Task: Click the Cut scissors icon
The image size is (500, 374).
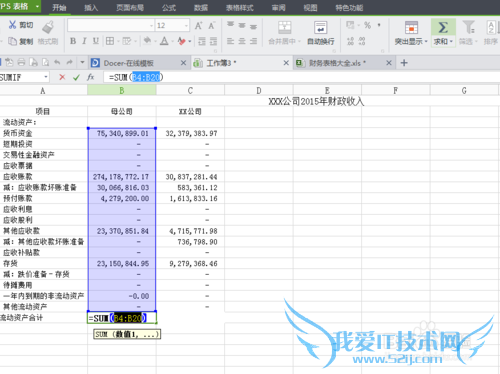Action: tap(12, 25)
